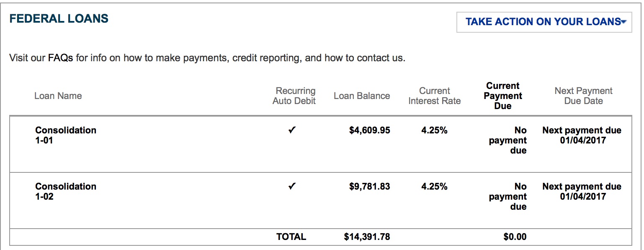Click the $9,781.83 loan balance
This screenshot has height=250, width=644.
[x=370, y=187]
